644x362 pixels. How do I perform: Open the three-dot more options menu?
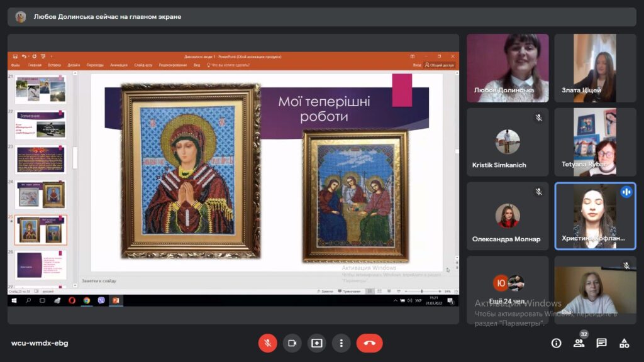pyautogui.click(x=341, y=343)
